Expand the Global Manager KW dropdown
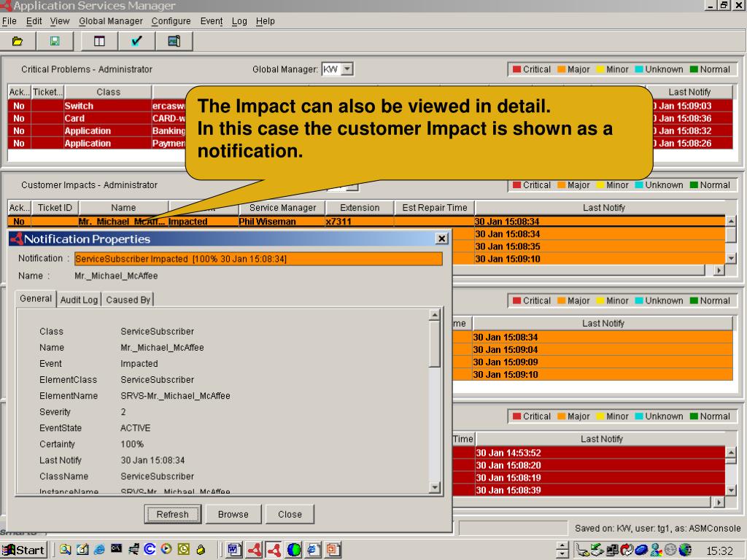The width and height of the screenshot is (747, 560). pyautogui.click(x=348, y=69)
